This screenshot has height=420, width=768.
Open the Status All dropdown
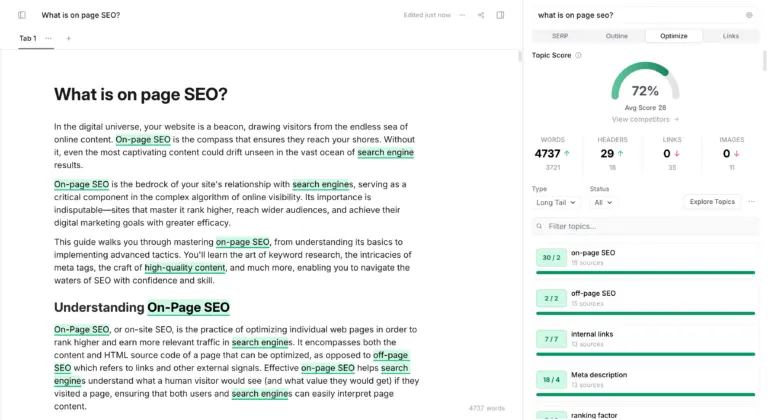(602, 202)
